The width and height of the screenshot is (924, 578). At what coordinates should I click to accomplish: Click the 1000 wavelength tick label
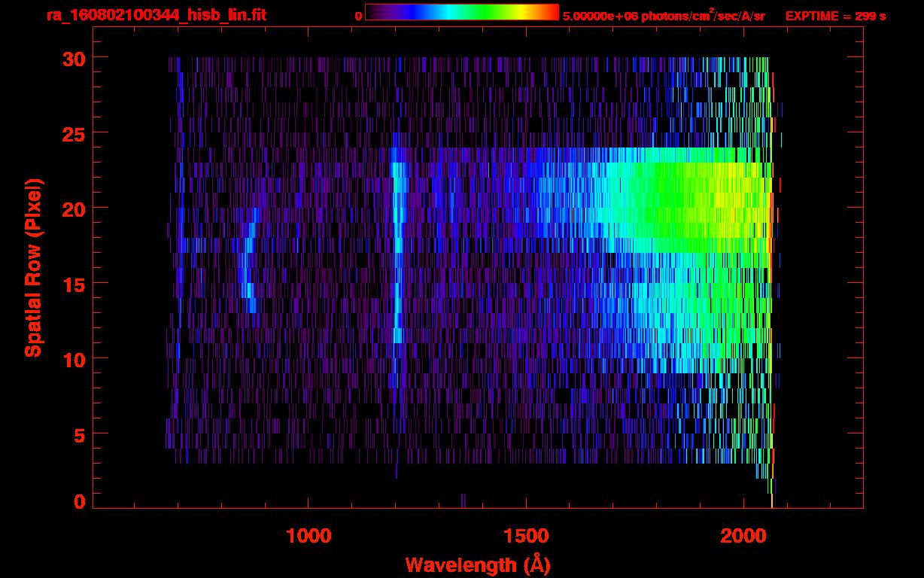(309, 536)
